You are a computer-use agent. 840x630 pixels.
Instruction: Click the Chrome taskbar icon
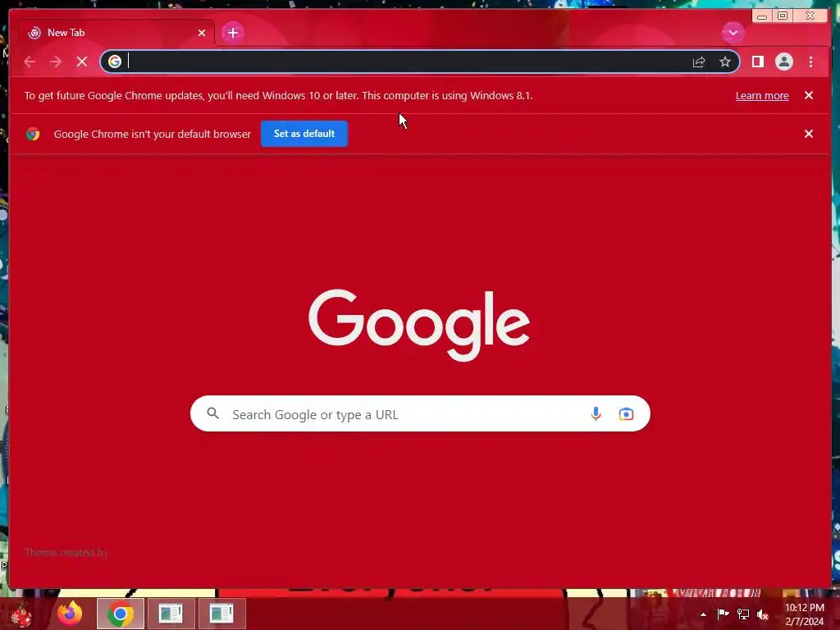(121, 614)
